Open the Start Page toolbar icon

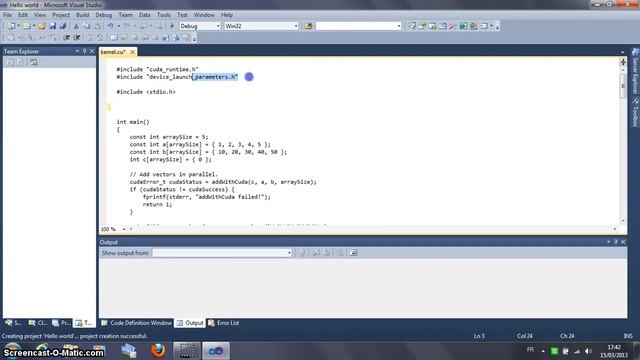point(463,26)
